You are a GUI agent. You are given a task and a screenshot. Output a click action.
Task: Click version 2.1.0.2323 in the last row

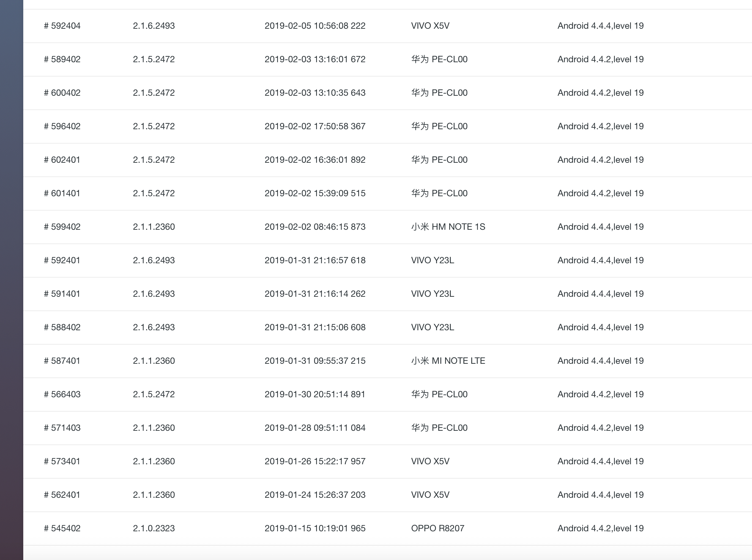click(x=154, y=528)
